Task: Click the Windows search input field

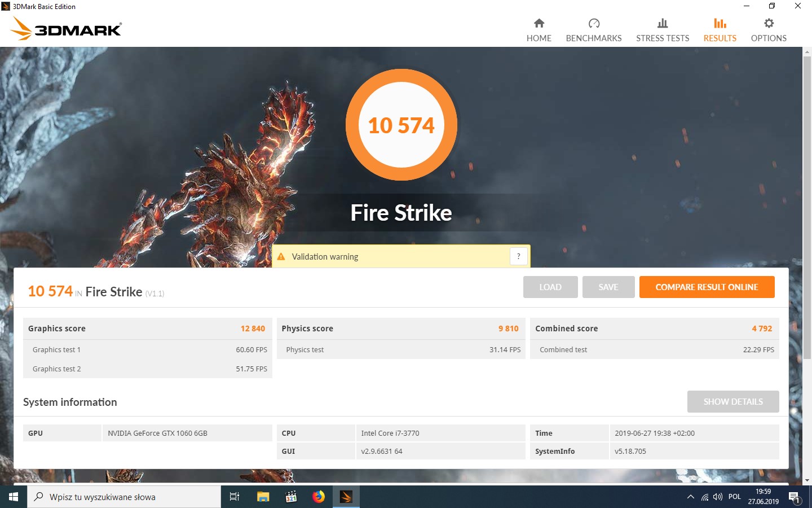Action: click(124, 497)
